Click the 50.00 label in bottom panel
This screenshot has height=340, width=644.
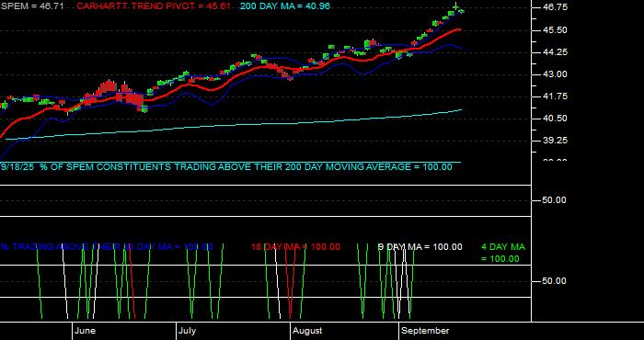point(554,281)
